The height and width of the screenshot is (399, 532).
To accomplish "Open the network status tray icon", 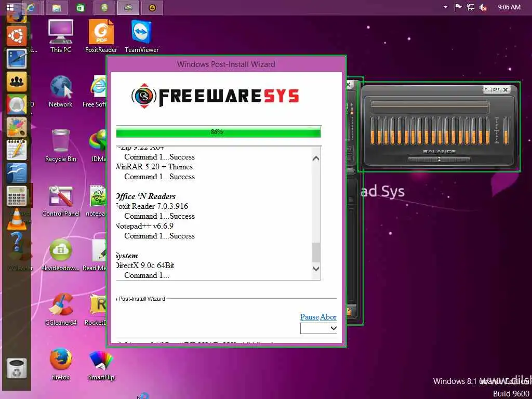I will point(470,7).
